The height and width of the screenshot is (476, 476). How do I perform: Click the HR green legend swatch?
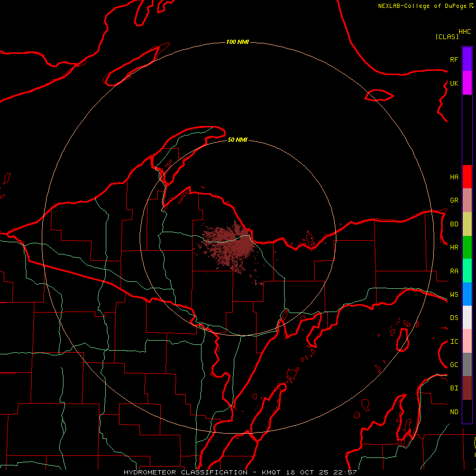pyautogui.click(x=467, y=248)
